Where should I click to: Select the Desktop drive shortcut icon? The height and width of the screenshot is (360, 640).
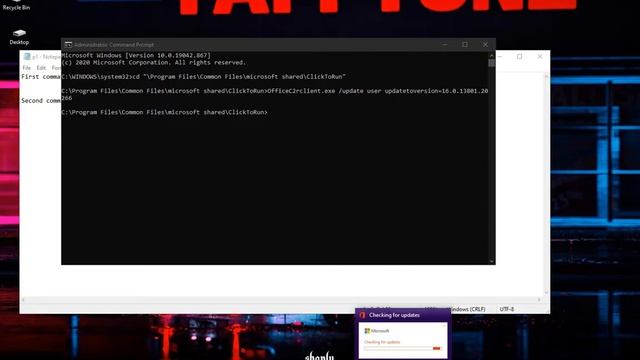coord(19,37)
